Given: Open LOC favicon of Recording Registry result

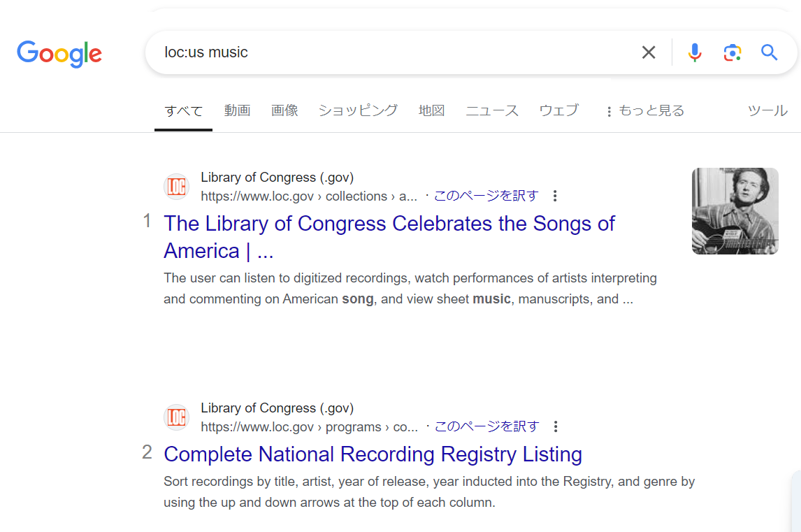Looking at the screenshot, I should click(176, 417).
